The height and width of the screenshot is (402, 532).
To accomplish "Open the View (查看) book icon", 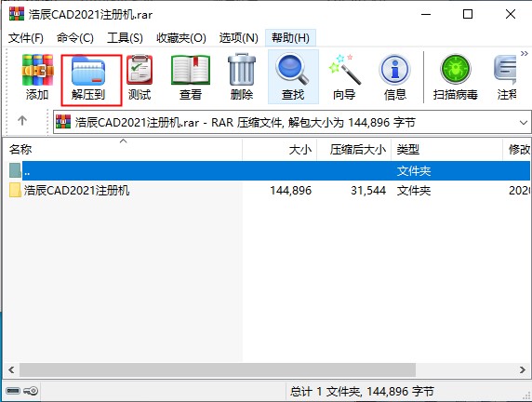I will pyautogui.click(x=191, y=77).
